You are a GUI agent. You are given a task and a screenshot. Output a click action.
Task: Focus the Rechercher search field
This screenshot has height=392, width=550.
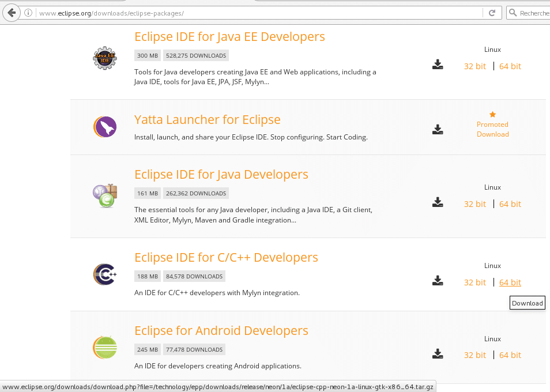point(528,13)
